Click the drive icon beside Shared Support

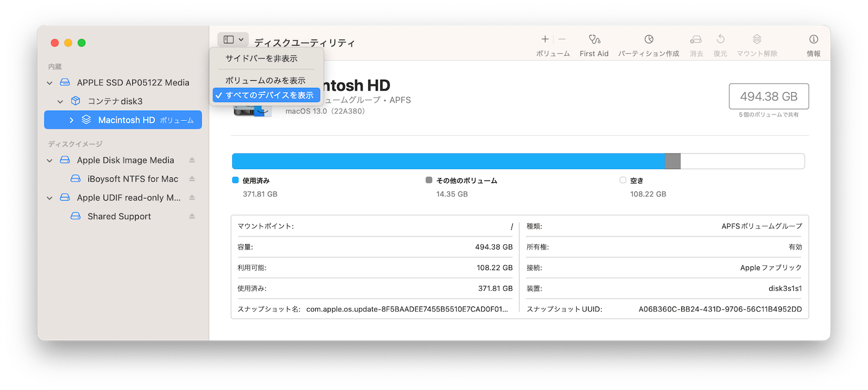tap(76, 216)
